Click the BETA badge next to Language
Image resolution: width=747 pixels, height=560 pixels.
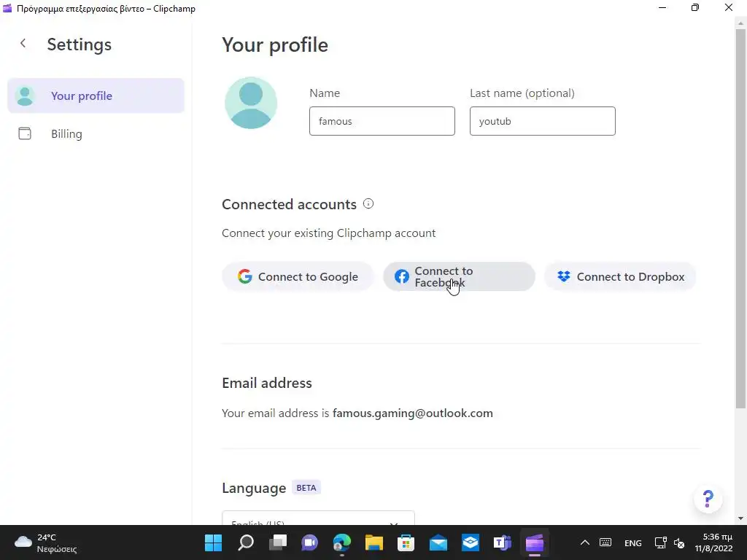306,488
